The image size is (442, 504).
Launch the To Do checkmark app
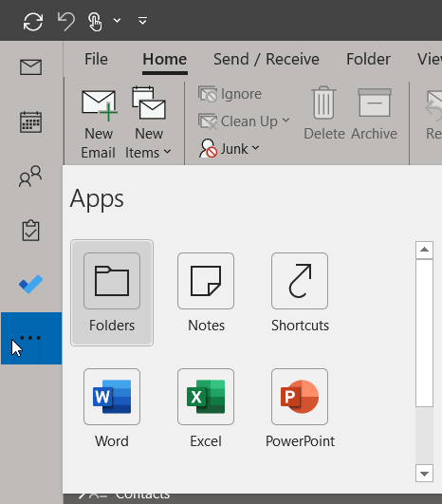point(31,284)
